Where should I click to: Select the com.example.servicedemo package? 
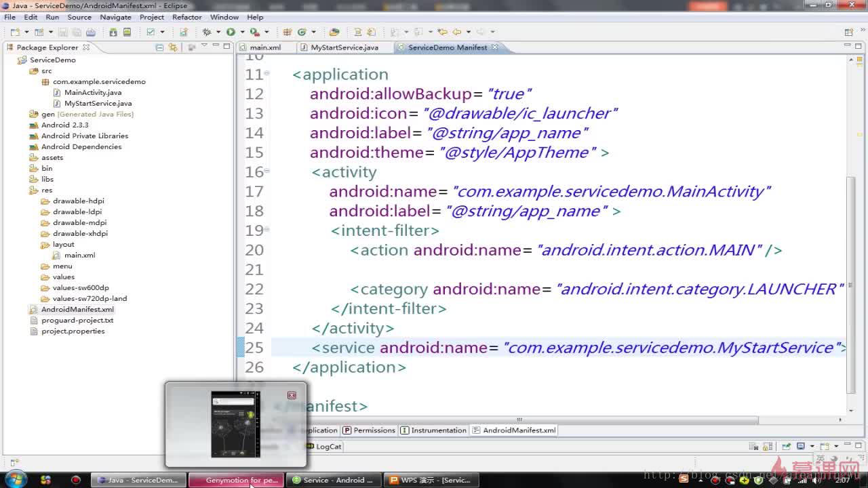point(99,81)
